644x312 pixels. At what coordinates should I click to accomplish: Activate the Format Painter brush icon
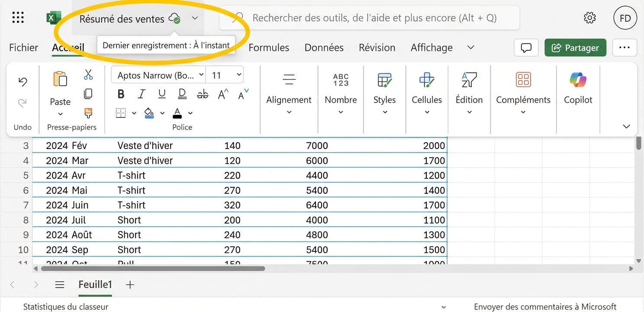click(88, 113)
